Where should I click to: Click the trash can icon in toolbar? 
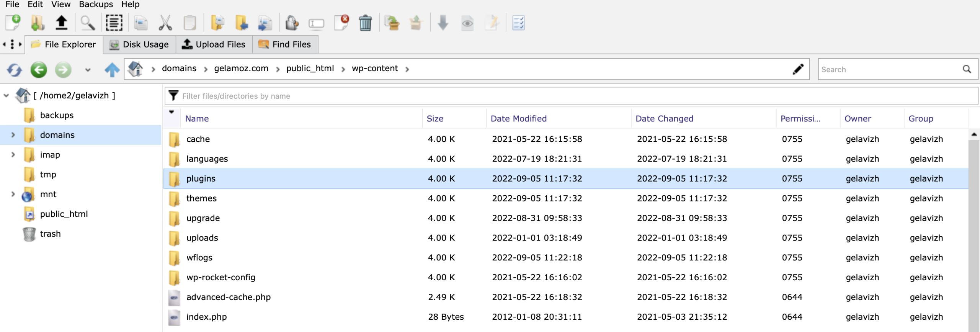tap(366, 23)
